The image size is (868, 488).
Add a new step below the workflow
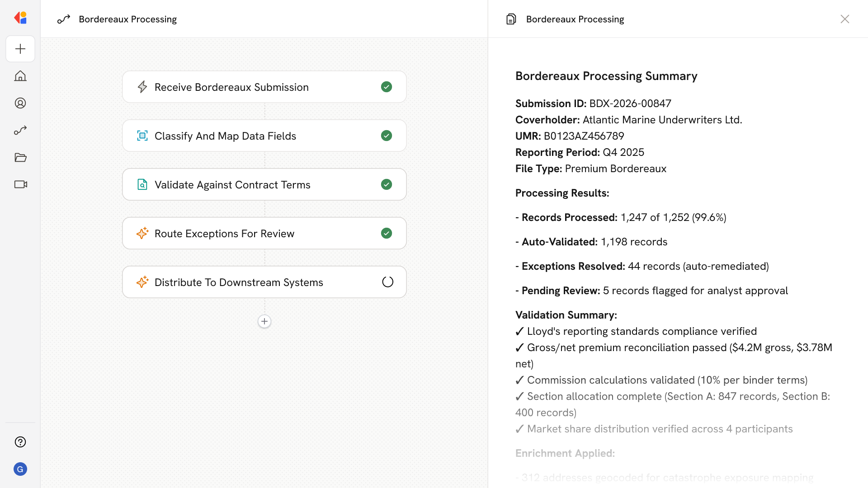pos(264,321)
